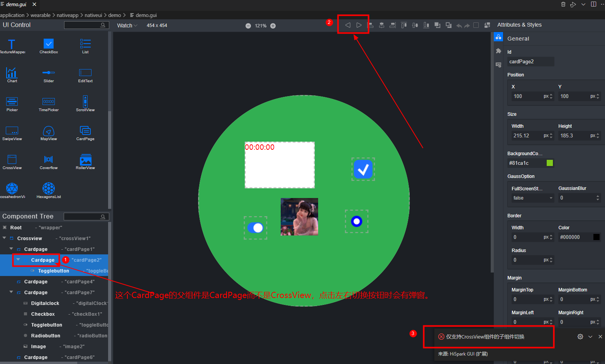Flip the toggle switch on canvas
Screen dimensions: 605x364
point(255,228)
